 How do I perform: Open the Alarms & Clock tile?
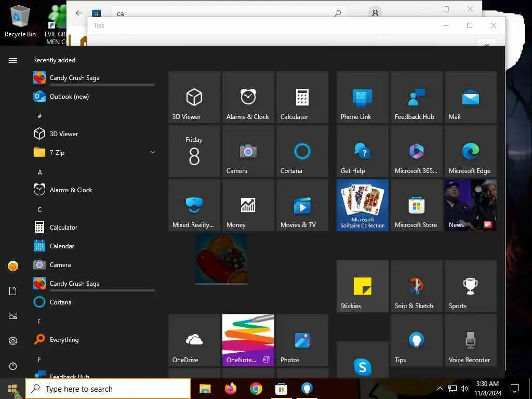coord(248,97)
